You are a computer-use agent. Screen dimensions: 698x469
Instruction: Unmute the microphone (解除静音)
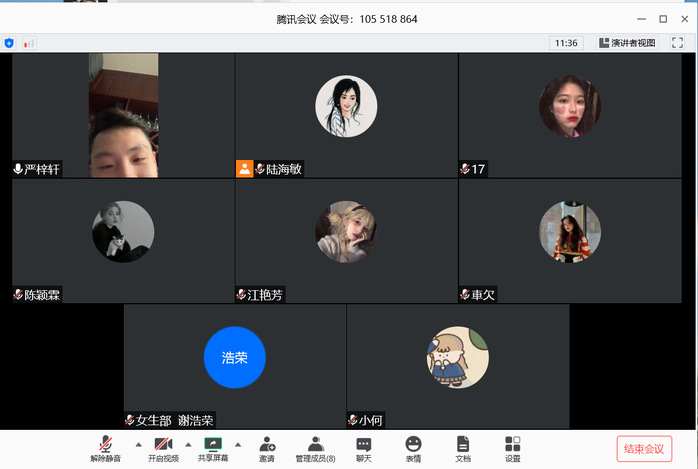click(x=105, y=447)
